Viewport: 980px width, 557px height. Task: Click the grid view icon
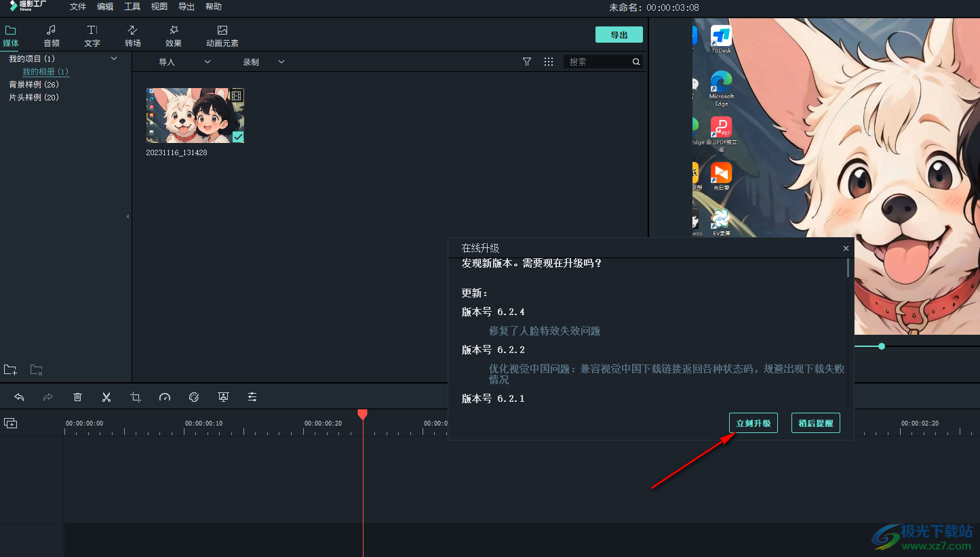coord(549,62)
